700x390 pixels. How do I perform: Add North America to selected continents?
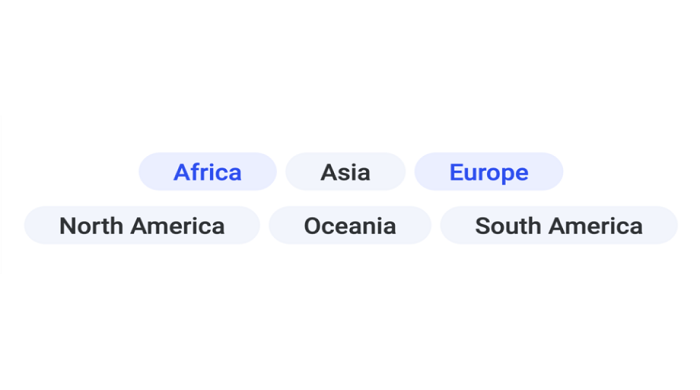[142, 225]
